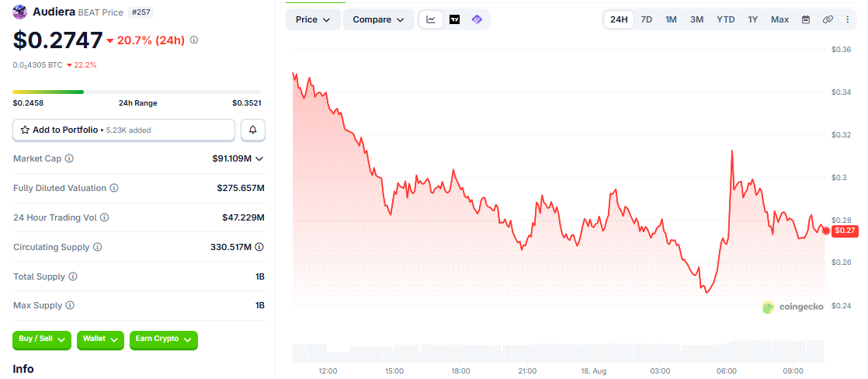This screenshot has width=868, height=379.
Task: Select the 1Y time range tab
Action: 753,19
